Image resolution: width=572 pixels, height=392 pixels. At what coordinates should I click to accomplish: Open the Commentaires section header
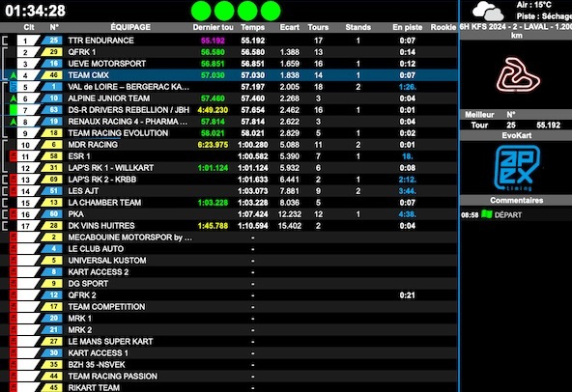516,200
